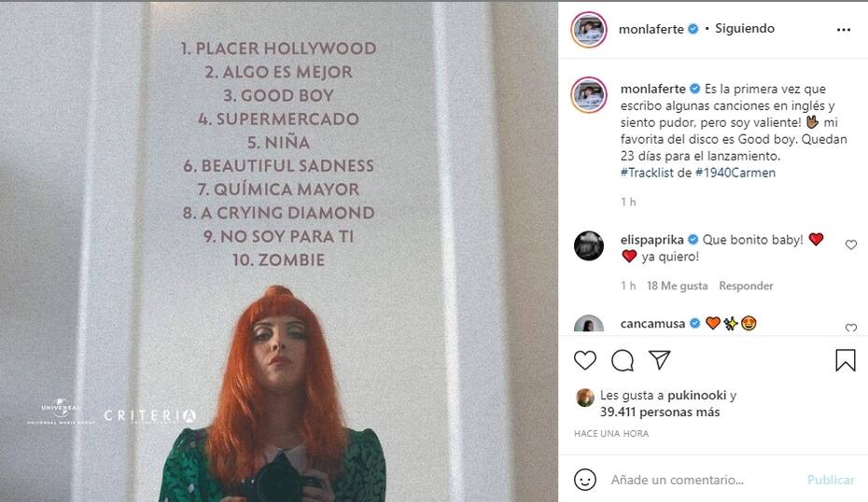This screenshot has height=502, width=868.
Task: Open the comment speech bubble icon
Action: coord(623,360)
